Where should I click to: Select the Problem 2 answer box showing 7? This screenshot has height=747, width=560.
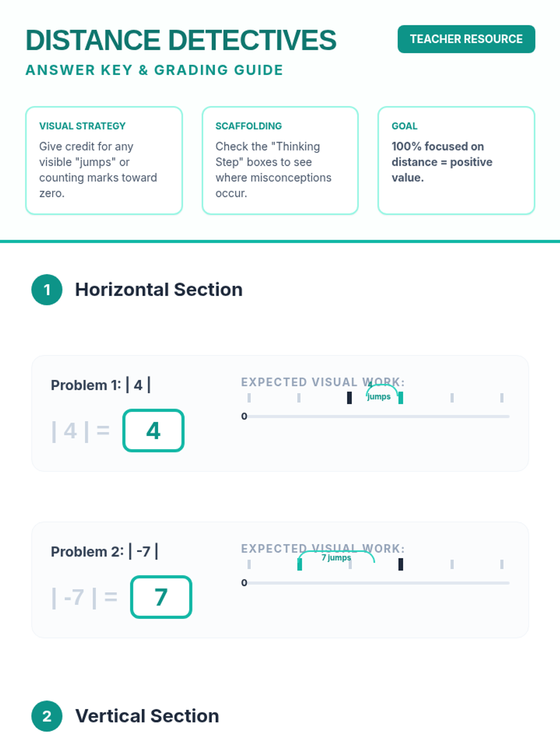point(161,597)
